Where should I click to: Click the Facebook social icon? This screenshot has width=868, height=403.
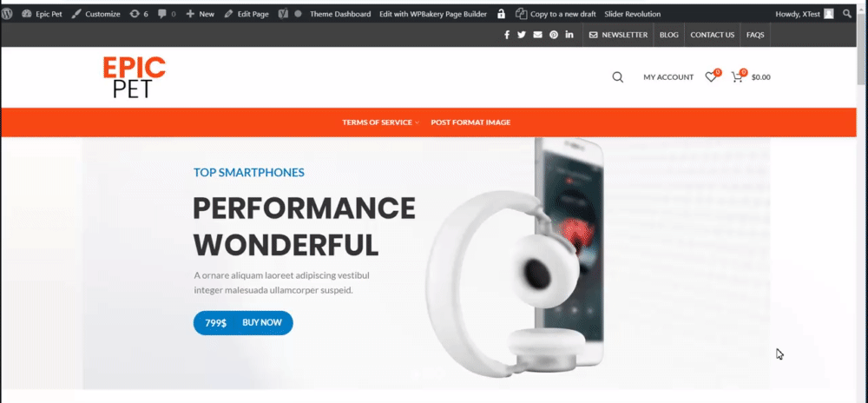(507, 35)
